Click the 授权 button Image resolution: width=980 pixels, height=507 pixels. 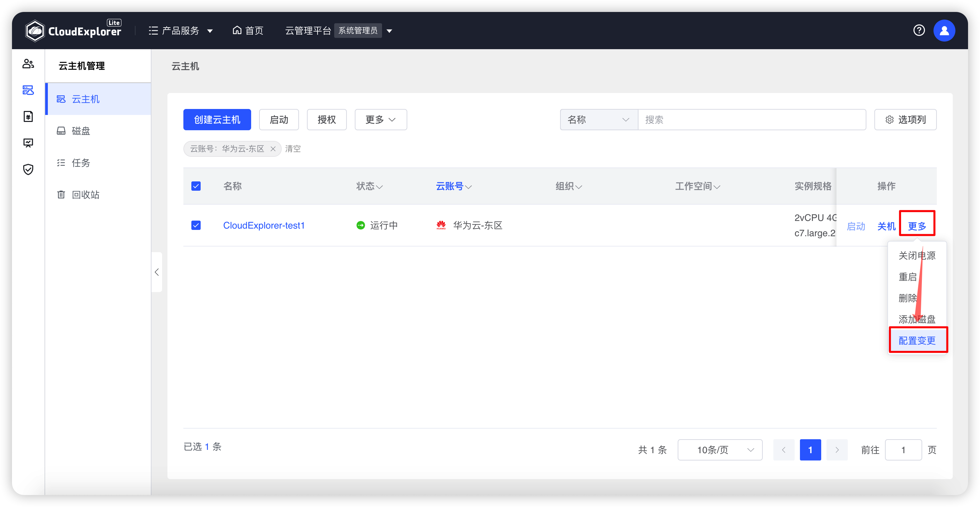pos(327,120)
